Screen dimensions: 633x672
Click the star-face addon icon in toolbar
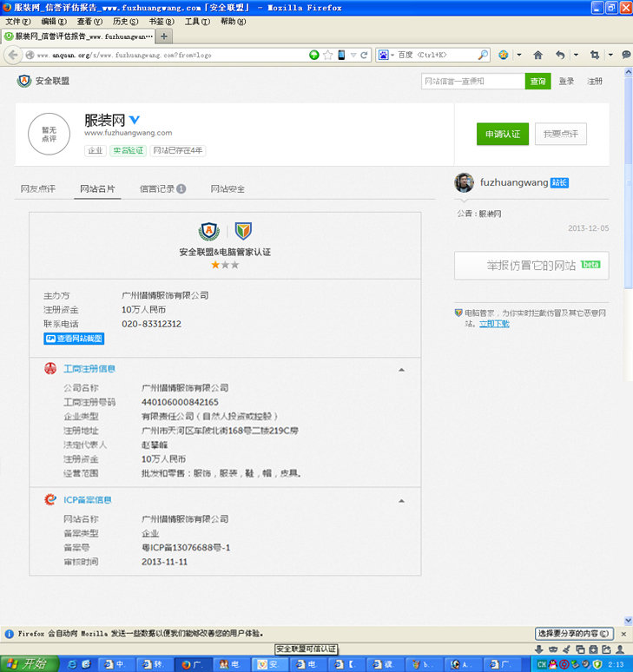point(504,55)
